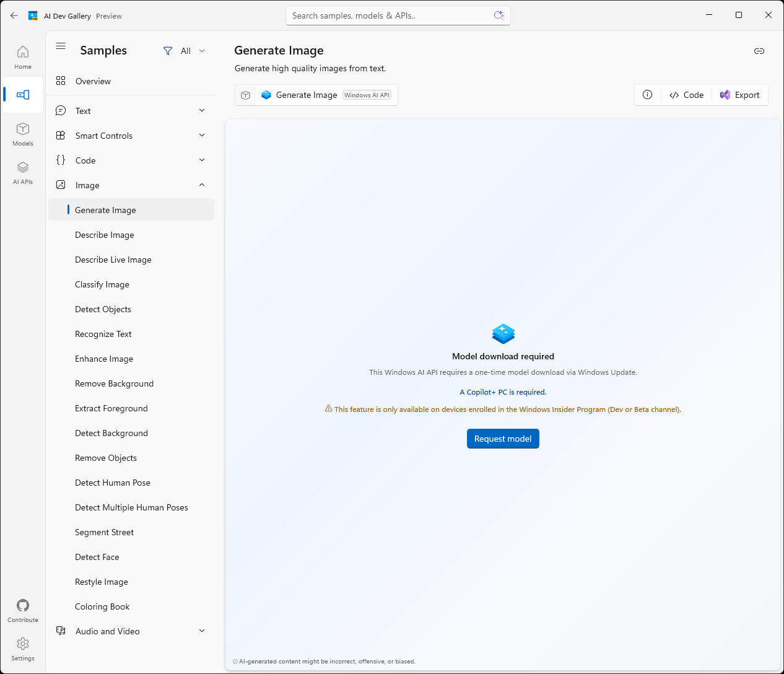The width and height of the screenshot is (784, 674).
Task: Open the Models section
Action: (23, 134)
